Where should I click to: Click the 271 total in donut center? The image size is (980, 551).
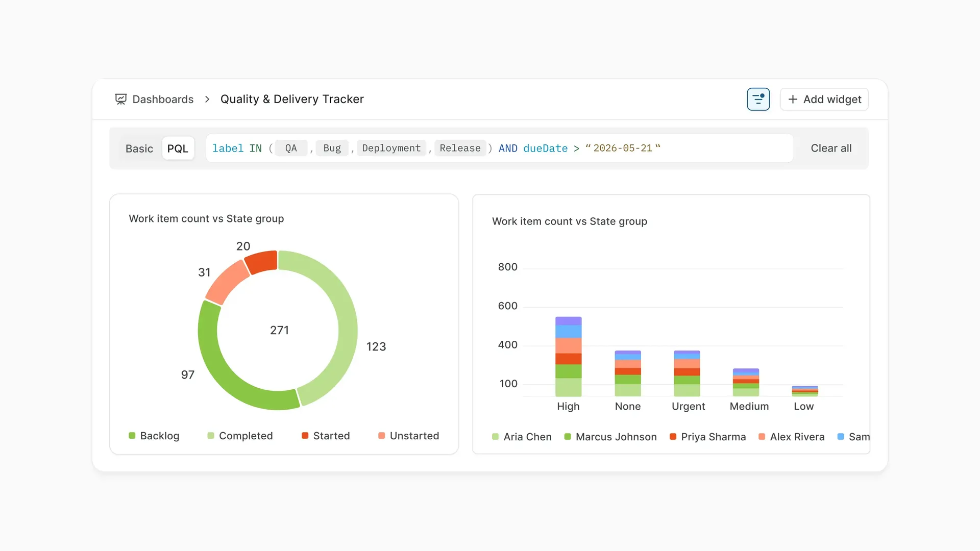279,330
